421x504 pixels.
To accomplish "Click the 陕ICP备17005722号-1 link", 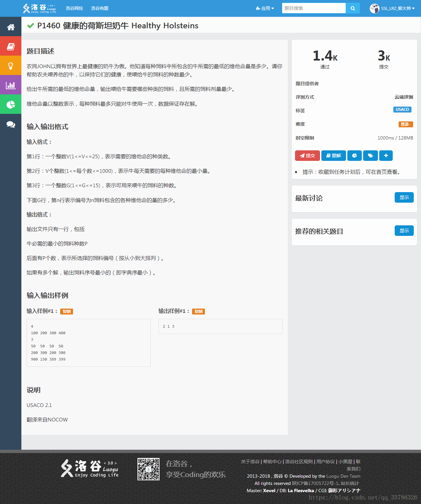I will 315,483.
